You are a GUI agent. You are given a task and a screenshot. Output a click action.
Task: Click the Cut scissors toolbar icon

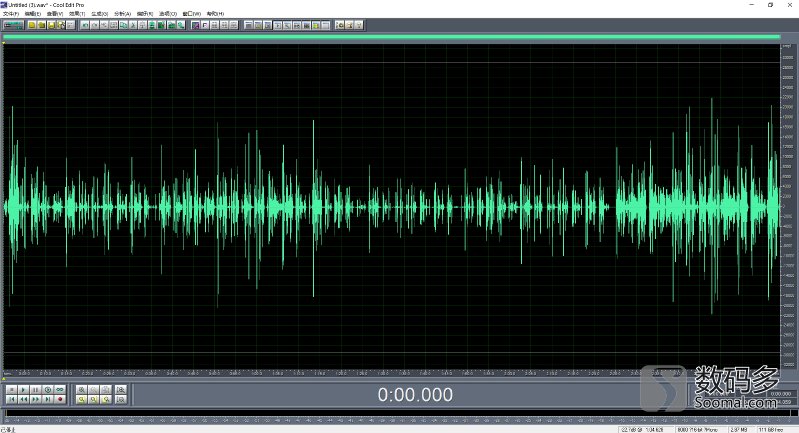pyautogui.click(x=134, y=25)
